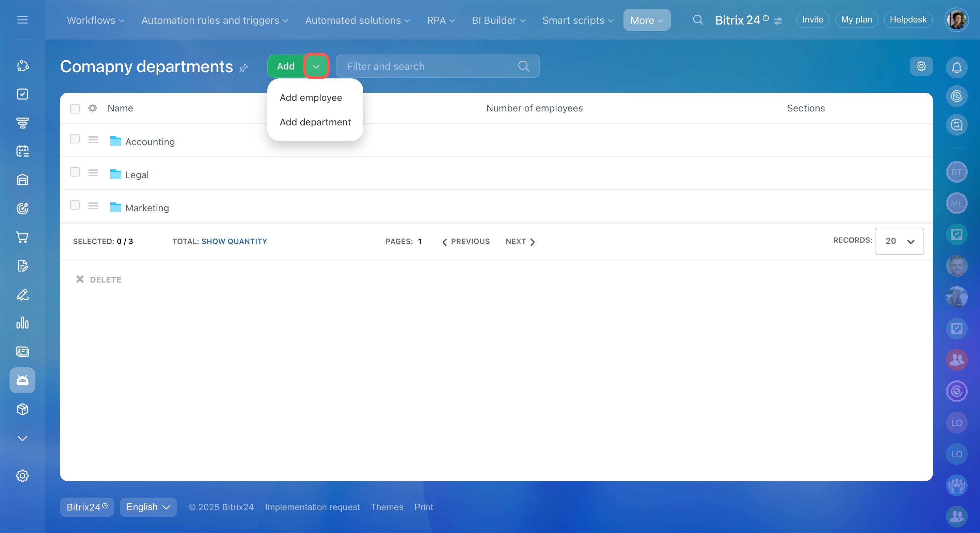The image size is (980, 533).
Task: Click the Print link in the footer
Action: pos(423,507)
